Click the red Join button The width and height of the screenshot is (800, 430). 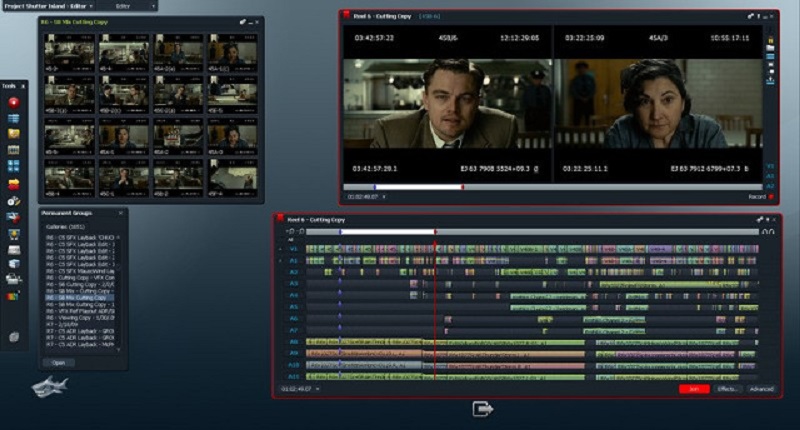(x=693, y=388)
